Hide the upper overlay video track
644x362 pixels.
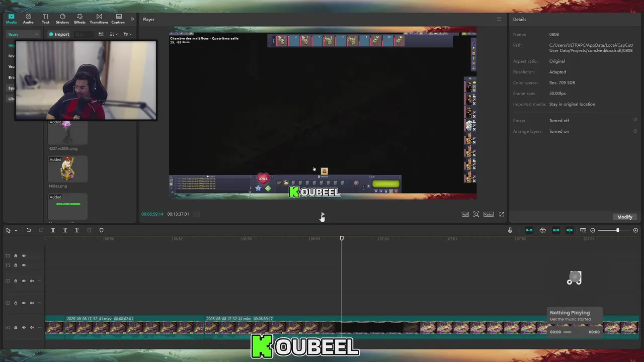click(24, 281)
